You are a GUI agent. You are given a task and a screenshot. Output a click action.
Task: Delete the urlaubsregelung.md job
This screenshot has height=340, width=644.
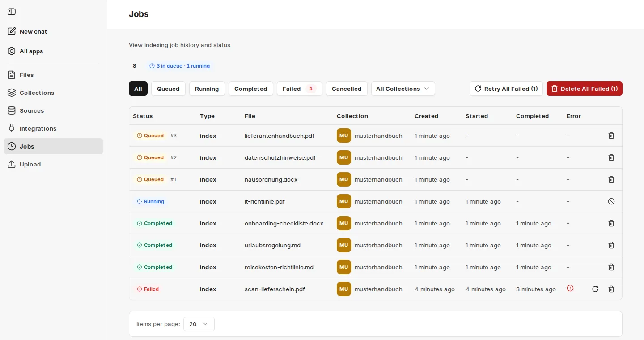pyautogui.click(x=611, y=245)
